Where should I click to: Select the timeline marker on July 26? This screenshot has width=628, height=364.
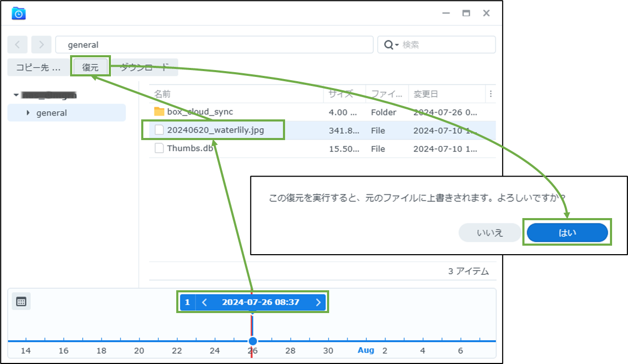pos(253,342)
